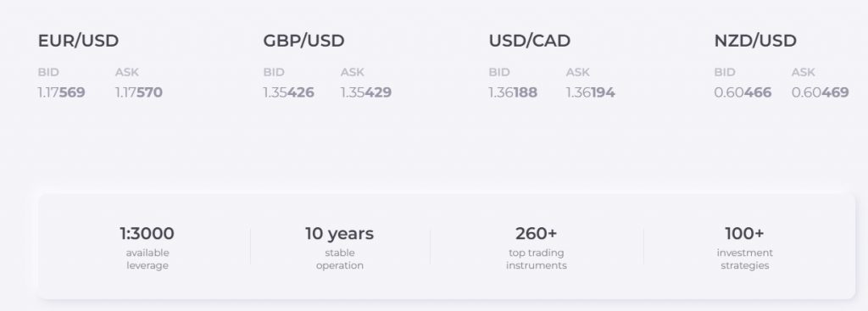The width and height of the screenshot is (868, 311).
Task: Click the ASK label under GBP/USD
Action: pos(352,72)
